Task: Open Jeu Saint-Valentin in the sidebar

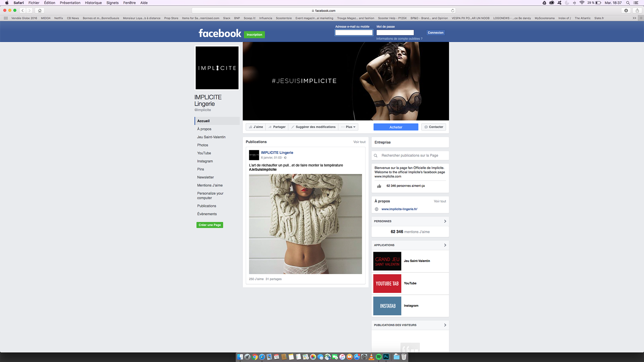Action: [x=211, y=137]
